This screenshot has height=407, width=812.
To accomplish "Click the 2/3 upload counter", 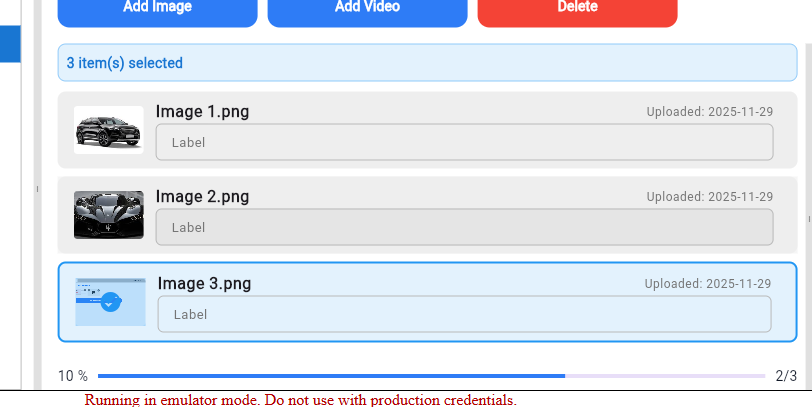I will coord(786,376).
